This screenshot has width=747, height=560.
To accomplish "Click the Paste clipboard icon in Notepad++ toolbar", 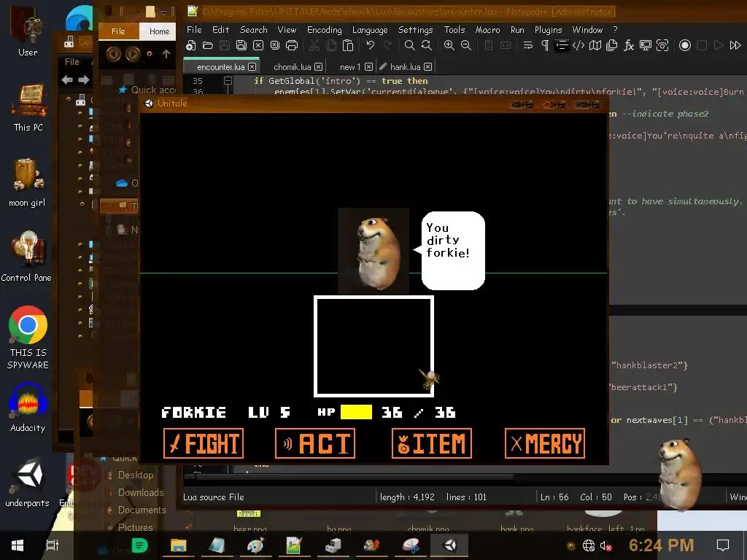I will (x=348, y=45).
